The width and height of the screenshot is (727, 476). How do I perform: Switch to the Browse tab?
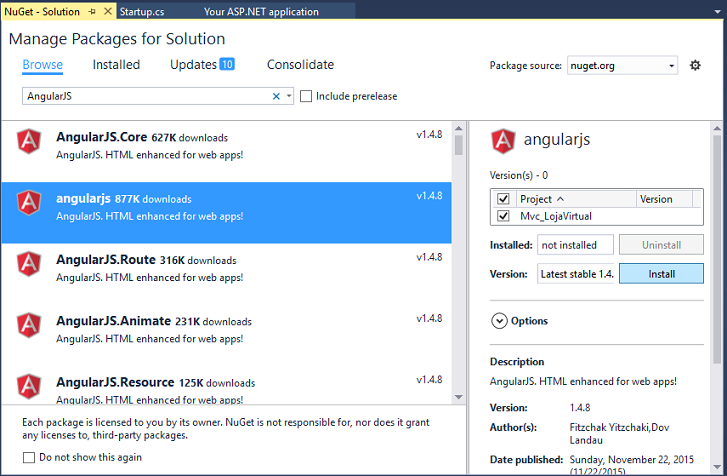(x=43, y=64)
